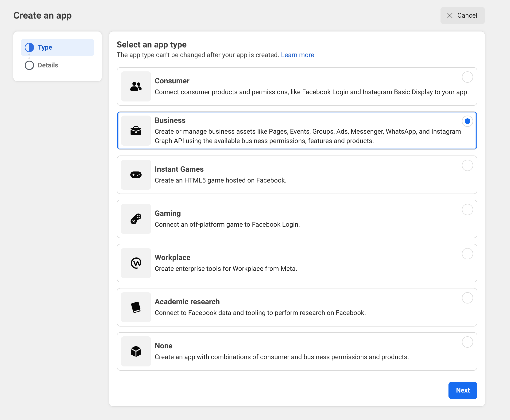Click the Workplace logo icon

[x=136, y=263]
